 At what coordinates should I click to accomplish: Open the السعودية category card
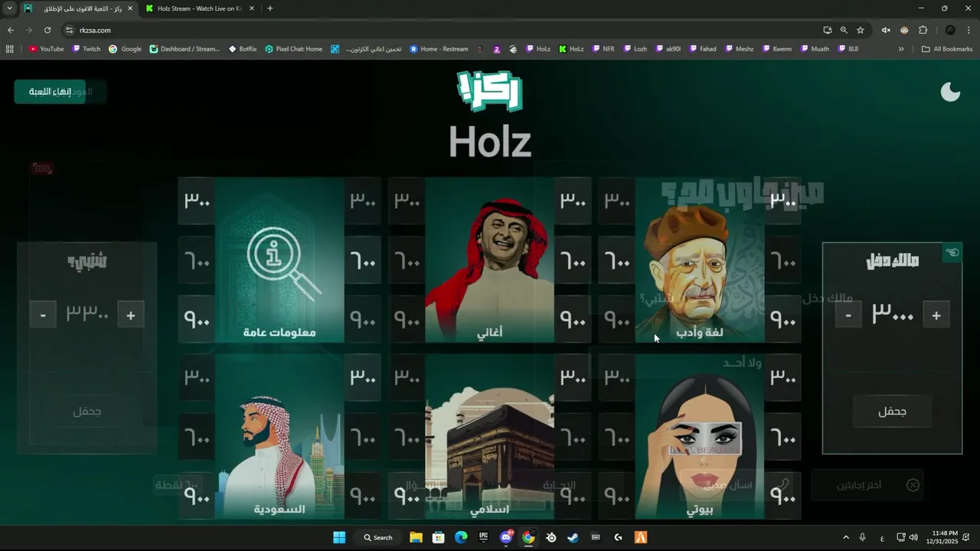pos(279,436)
